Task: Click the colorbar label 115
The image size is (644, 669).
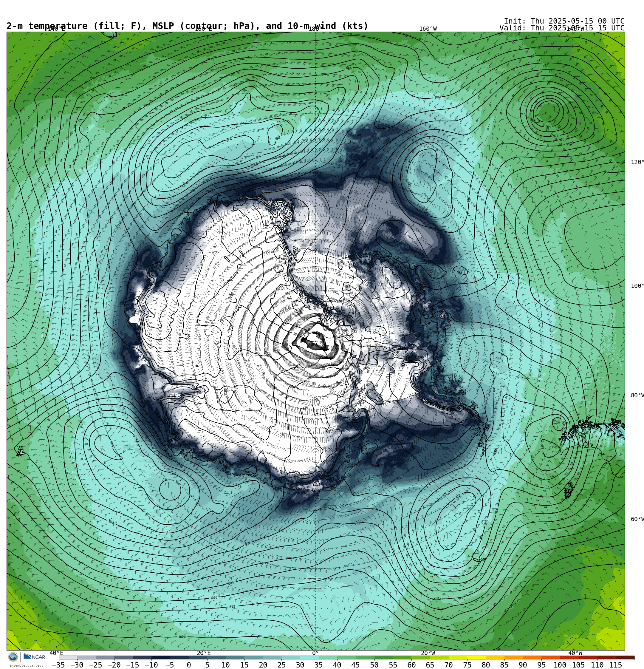Action: (x=616, y=665)
